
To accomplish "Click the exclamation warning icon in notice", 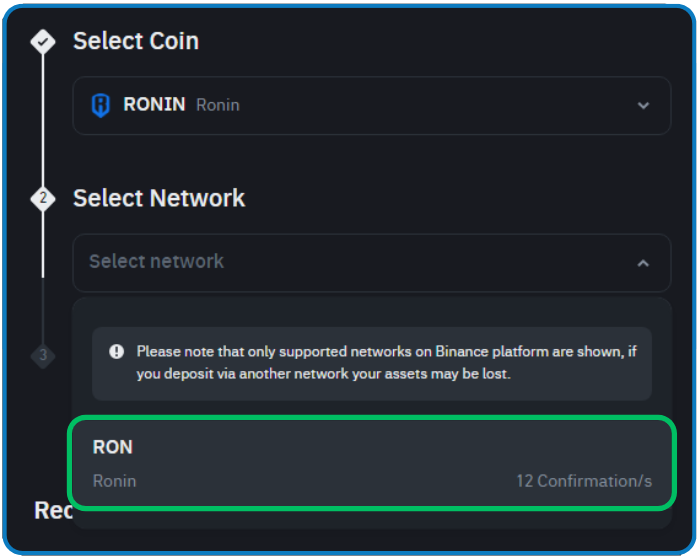I will point(116,352).
